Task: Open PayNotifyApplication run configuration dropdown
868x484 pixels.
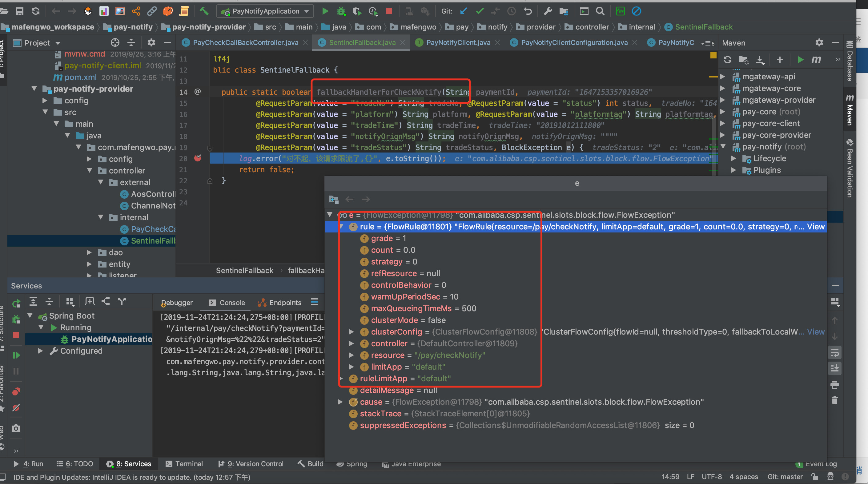Action: (x=265, y=11)
